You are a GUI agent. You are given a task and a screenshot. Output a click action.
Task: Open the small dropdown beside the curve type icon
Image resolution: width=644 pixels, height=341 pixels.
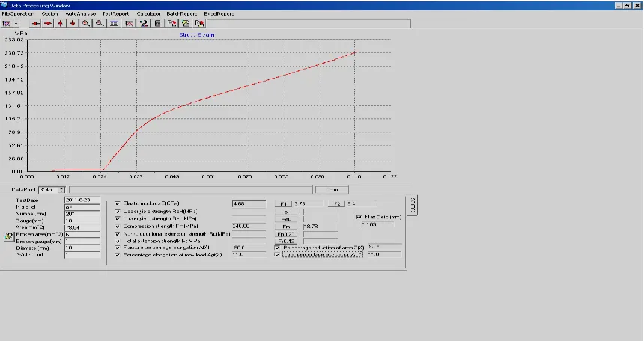pyautogui.click(x=16, y=23)
